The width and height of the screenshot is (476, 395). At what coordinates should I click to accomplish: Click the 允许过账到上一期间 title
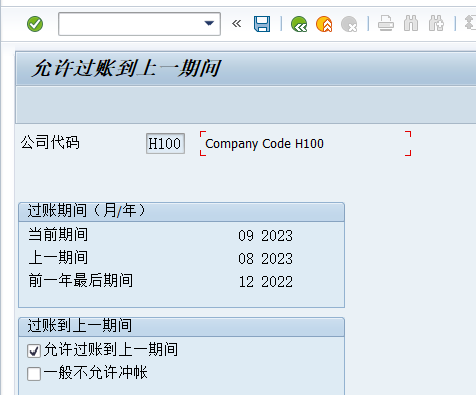126,69
